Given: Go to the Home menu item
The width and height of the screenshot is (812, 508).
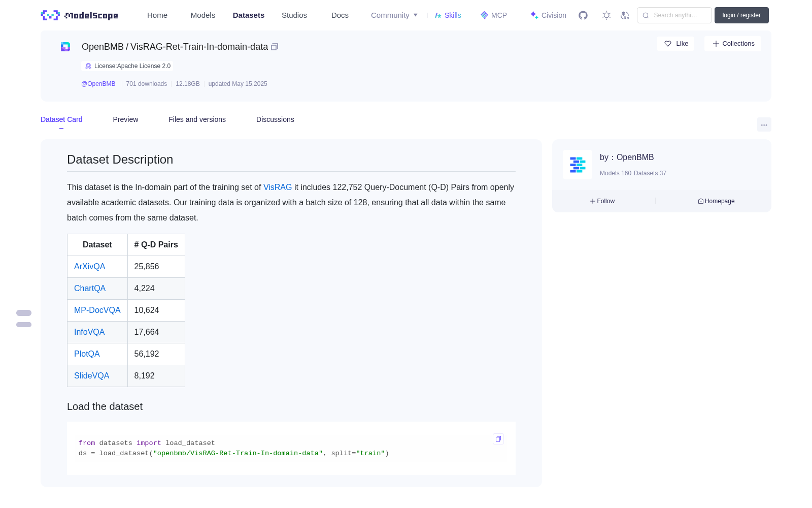Looking at the screenshot, I should click(x=157, y=15).
